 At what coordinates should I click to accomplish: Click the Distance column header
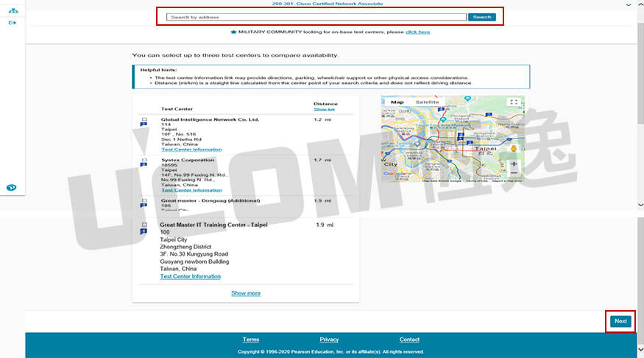coord(325,104)
